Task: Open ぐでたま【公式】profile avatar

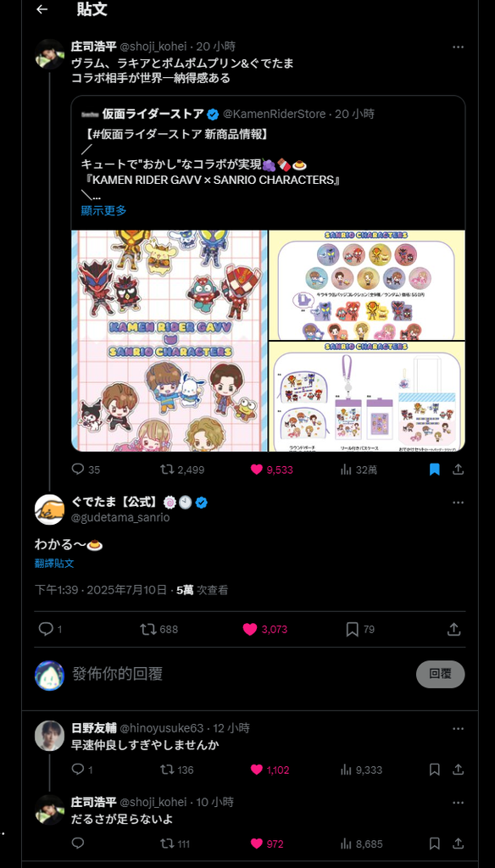Action: point(49,509)
